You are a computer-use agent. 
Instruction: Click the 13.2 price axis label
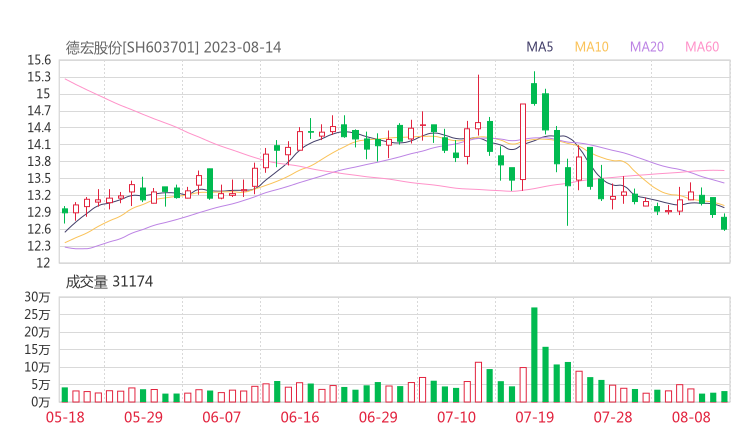click(39, 195)
